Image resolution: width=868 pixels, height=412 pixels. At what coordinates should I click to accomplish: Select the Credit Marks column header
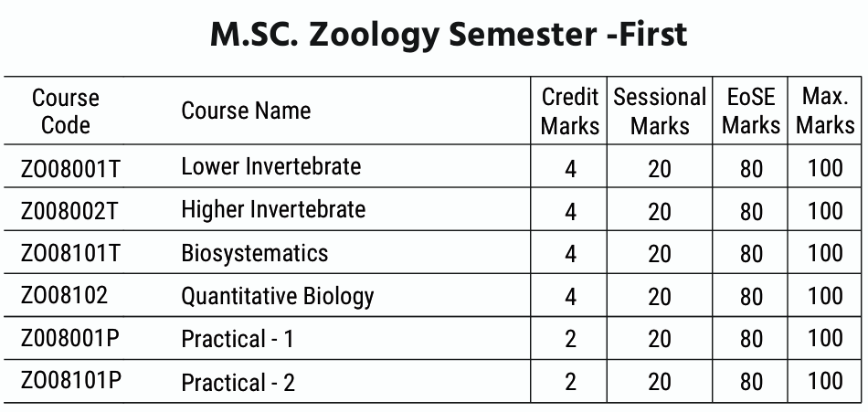pyautogui.click(x=570, y=111)
